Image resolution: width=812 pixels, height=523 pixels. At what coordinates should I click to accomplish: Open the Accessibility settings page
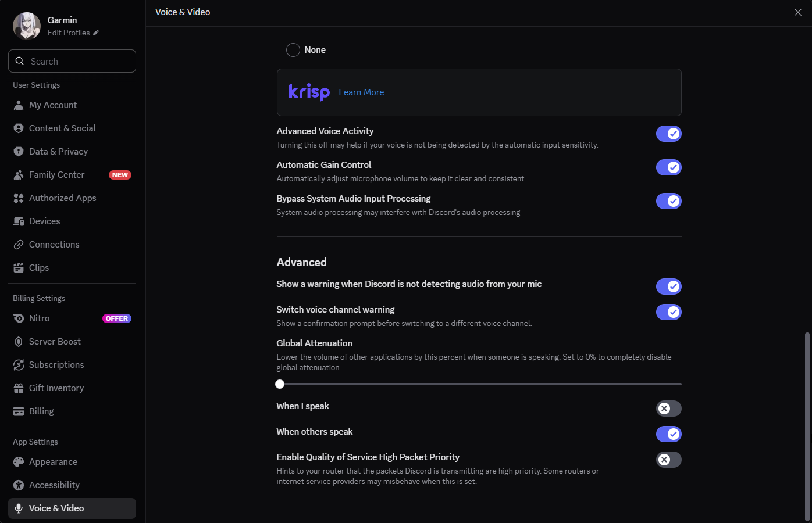pos(54,485)
